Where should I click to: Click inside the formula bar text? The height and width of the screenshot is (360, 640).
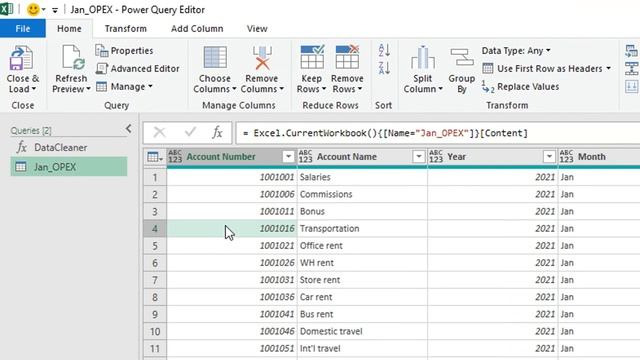point(385,133)
